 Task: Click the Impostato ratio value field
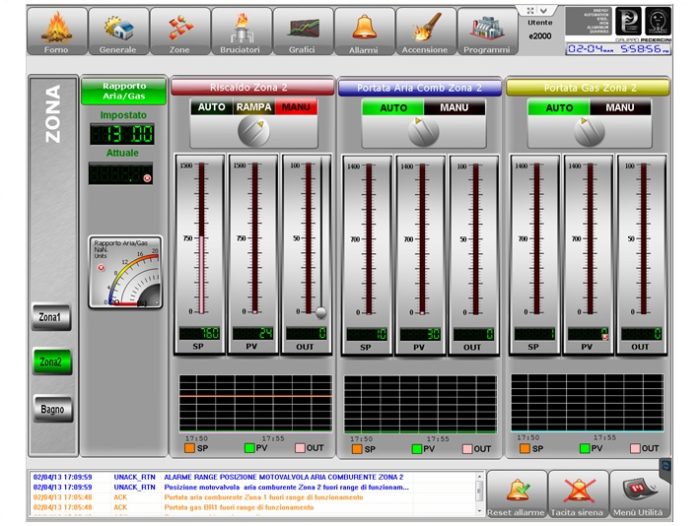(x=122, y=134)
